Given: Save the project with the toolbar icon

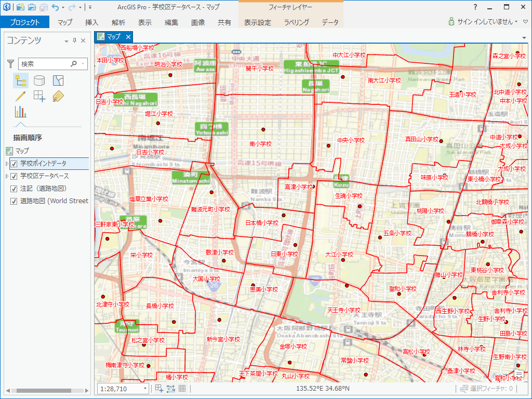Looking at the screenshot, I should click(x=44, y=7).
